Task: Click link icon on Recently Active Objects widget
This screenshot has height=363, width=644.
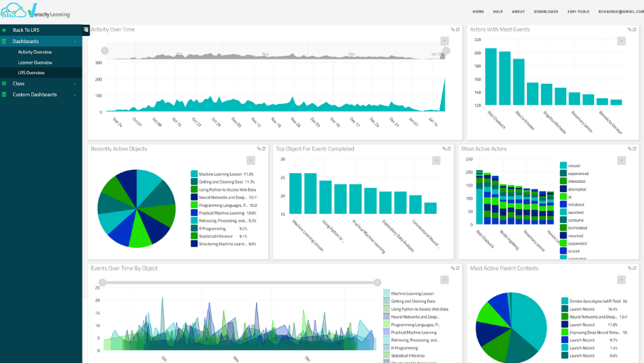Action: [x=259, y=149]
